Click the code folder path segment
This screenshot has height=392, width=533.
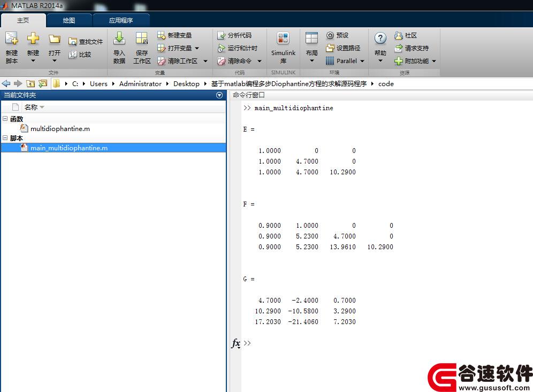386,83
